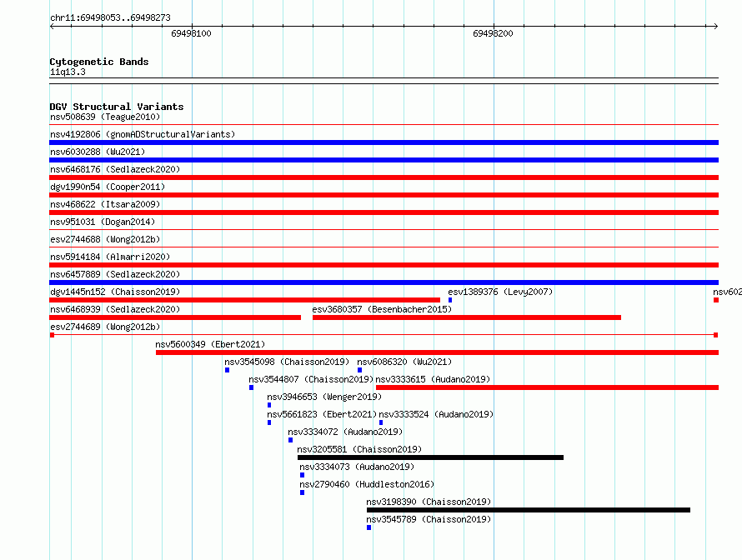
Task: Open the nsv468622 (Itsara2009) label
Action: pyautogui.click(x=105, y=204)
